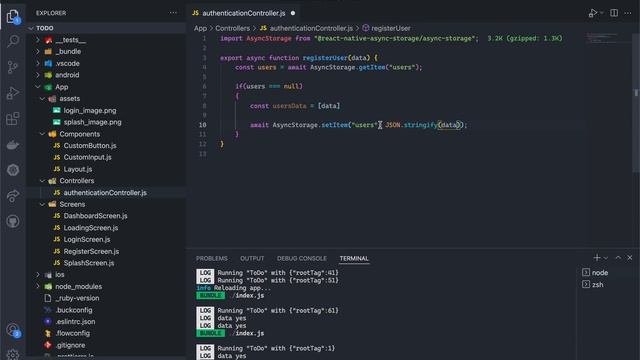
Task: Open the GitHub view icon
Action: [13, 221]
